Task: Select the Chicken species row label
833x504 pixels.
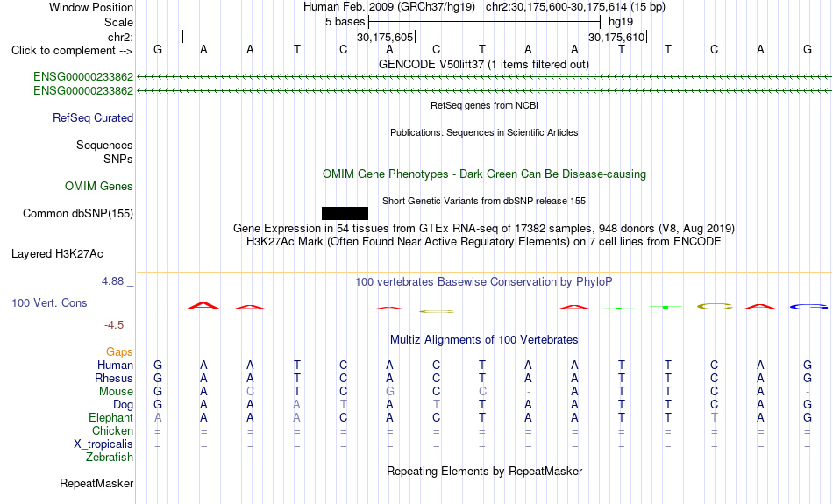Action: [x=112, y=430]
